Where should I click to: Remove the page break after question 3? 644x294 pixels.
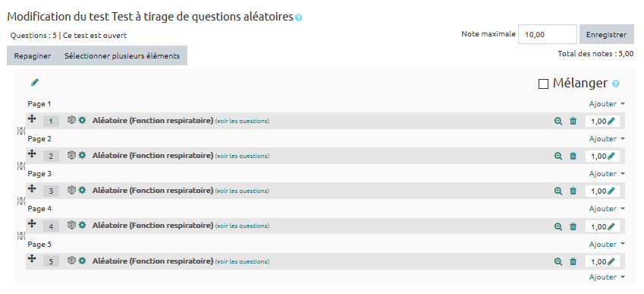21,201
